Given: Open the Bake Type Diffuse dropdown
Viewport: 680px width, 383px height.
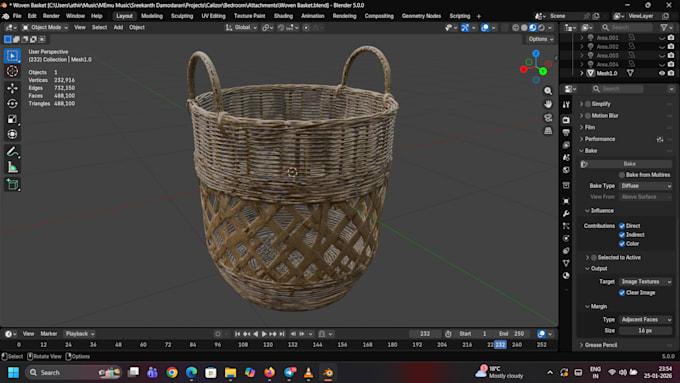Looking at the screenshot, I should (646, 186).
